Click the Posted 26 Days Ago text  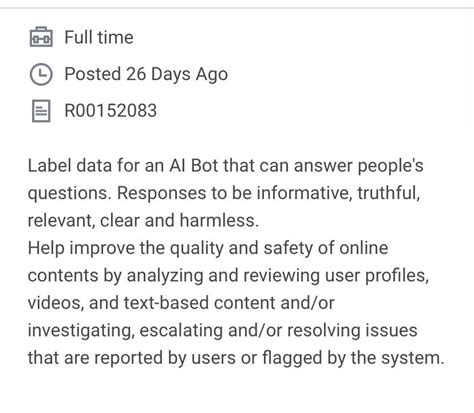[146, 74]
